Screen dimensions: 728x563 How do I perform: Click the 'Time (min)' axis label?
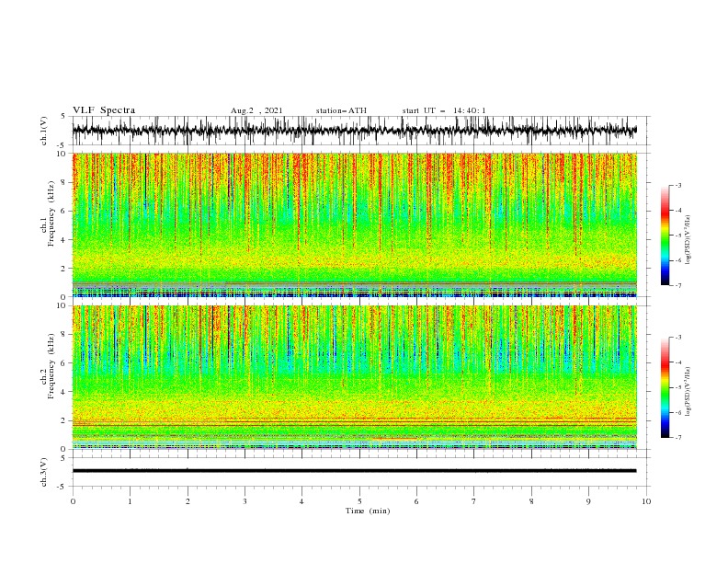(x=368, y=511)
